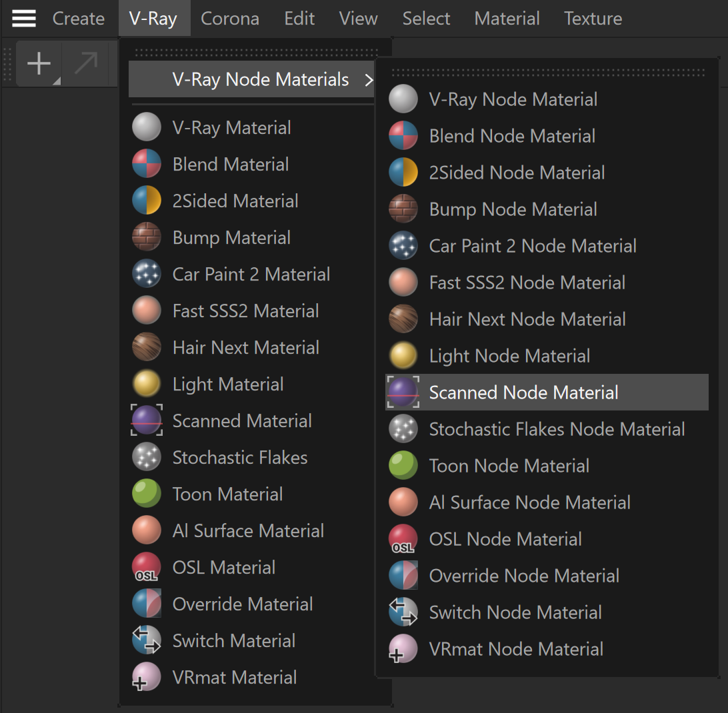Click the Blend Node Material sphere icon

[403, 135]
